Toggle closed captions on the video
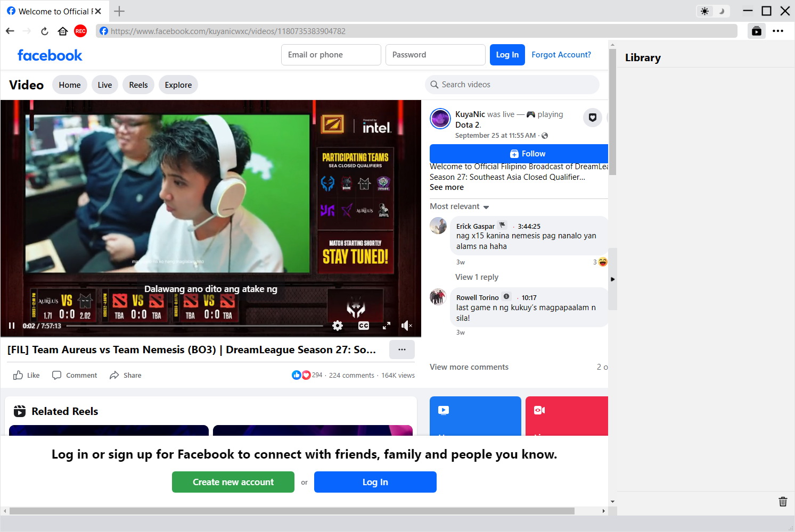 pos(364,326)
